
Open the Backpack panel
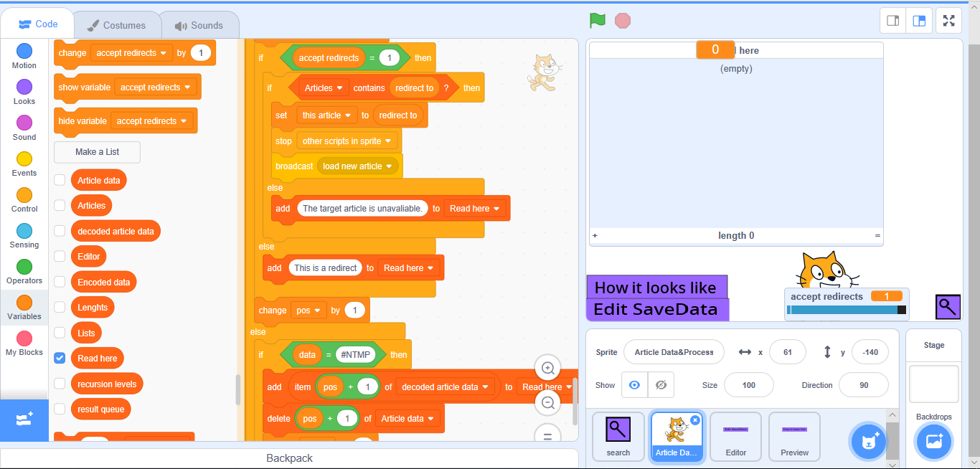click(x=289, y=458)
